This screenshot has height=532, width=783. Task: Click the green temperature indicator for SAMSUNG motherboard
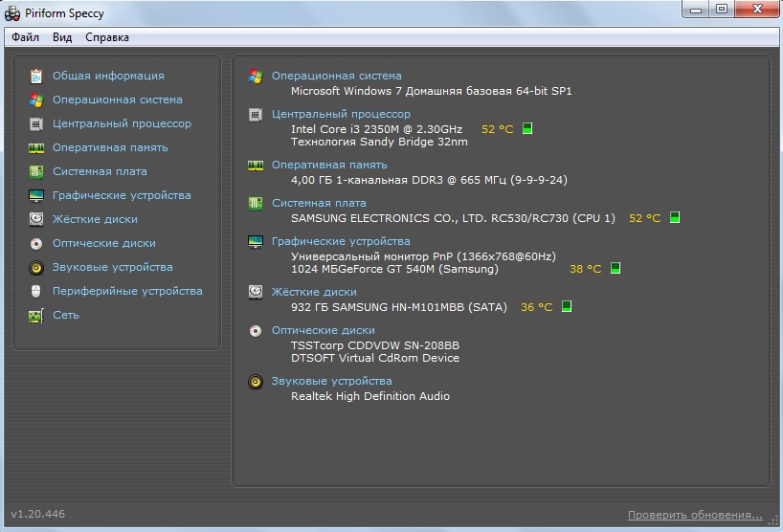click(675, 217)
